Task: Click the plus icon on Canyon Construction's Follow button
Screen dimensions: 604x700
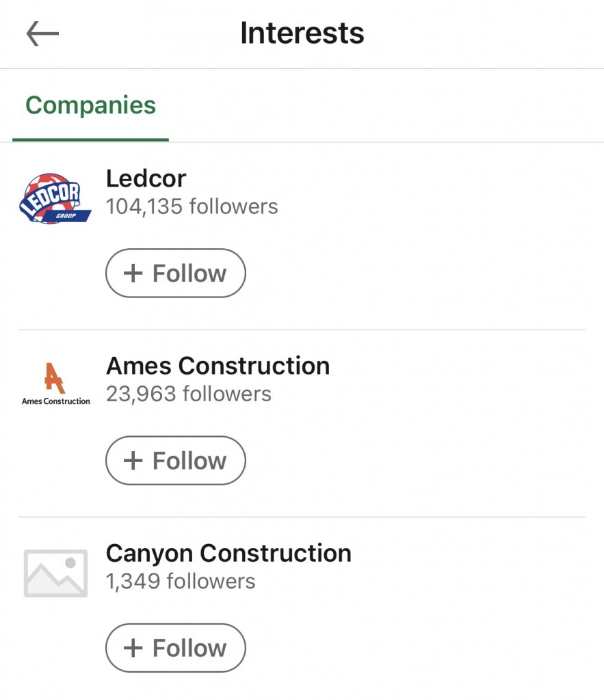Action: pos(133,648)
